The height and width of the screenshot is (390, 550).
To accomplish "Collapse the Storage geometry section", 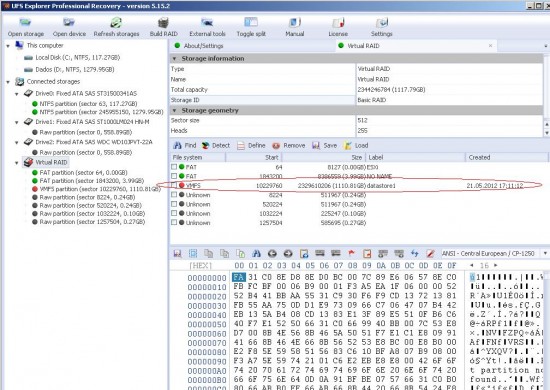I will pos(174,110).
